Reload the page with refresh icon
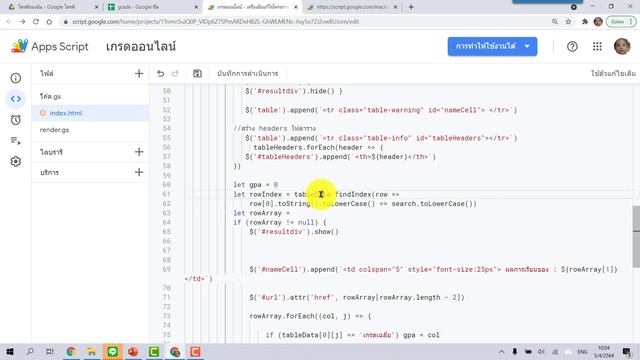Viewport: 640px width, 360px height. (36, 22)
